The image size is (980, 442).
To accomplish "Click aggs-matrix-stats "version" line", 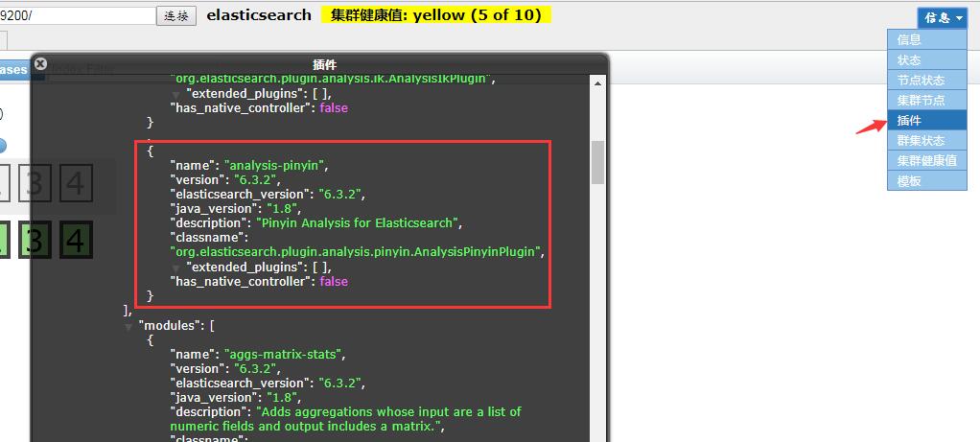I will (x=225, y=369).
